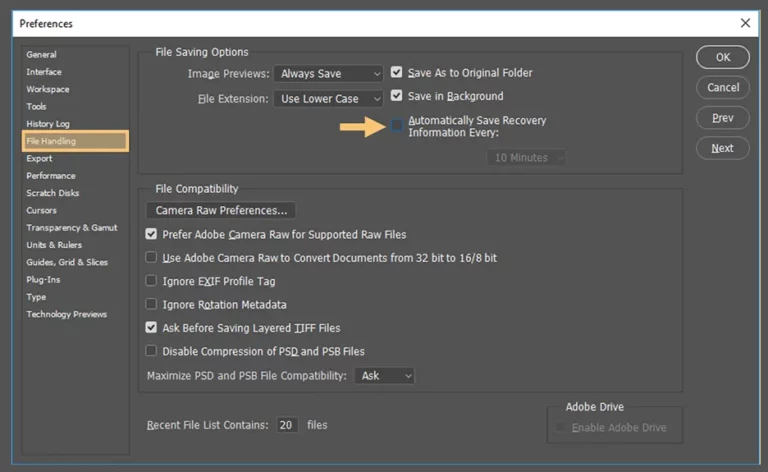The image size is (768, 472).
Task: Select Technology Previews category
Action: (67, 314)
